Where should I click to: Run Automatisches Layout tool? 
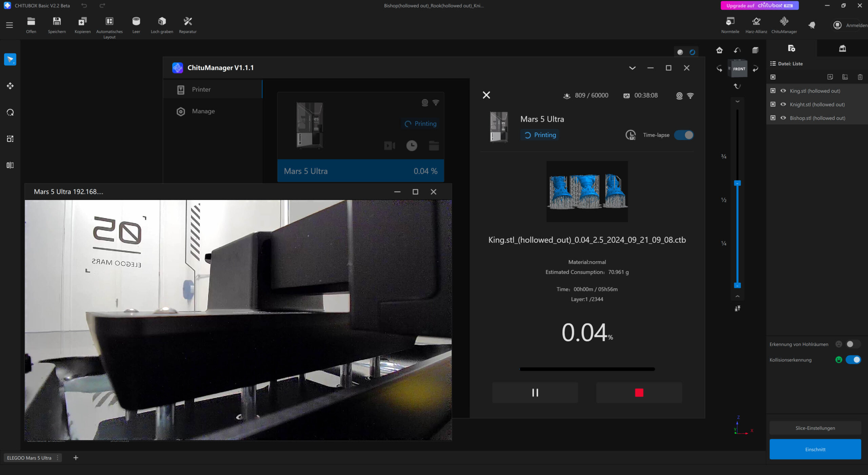tap(109, 28)
